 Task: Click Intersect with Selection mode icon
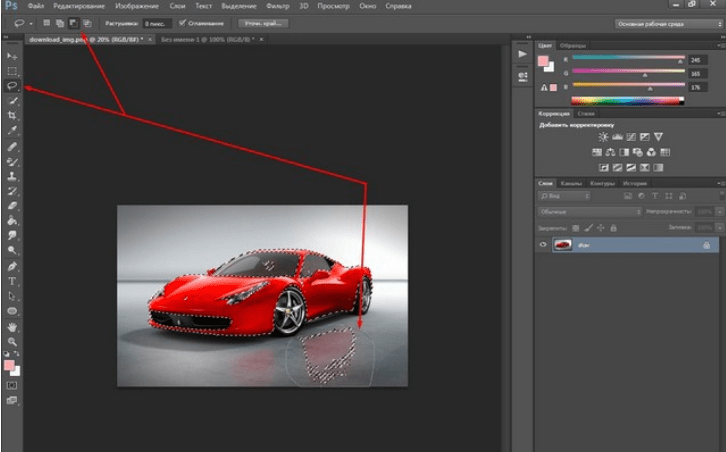coord(87,23)
